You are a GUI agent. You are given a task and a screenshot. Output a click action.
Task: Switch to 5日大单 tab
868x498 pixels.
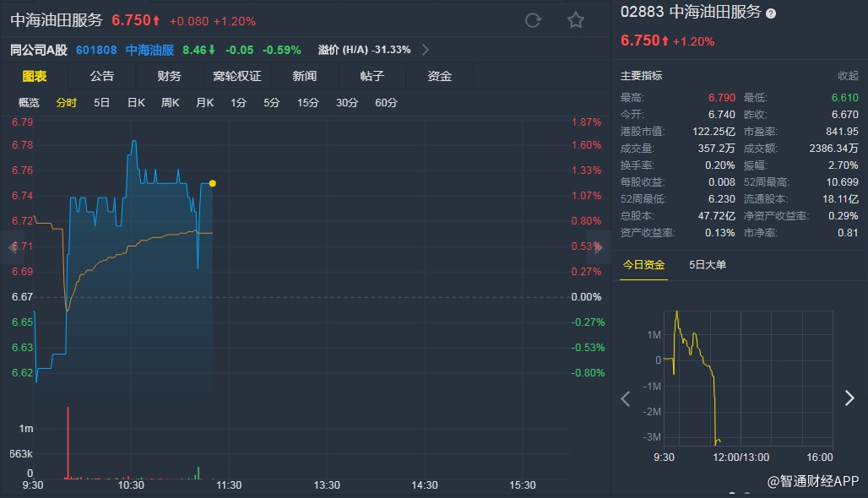coord(708,265)
